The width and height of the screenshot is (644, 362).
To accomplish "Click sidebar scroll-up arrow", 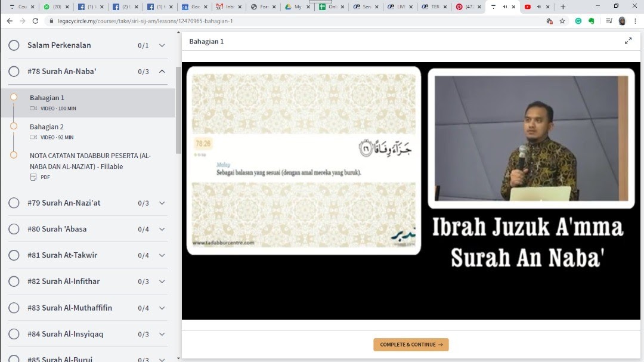I will [x=178, y=32].
